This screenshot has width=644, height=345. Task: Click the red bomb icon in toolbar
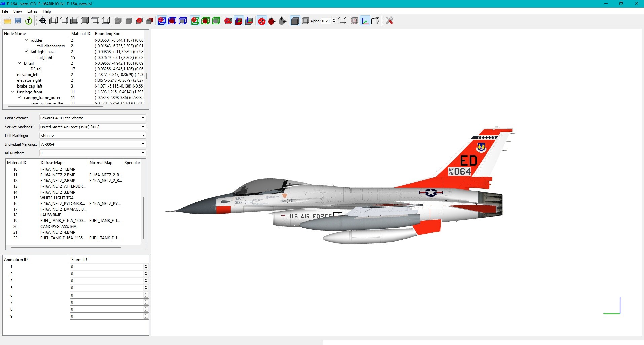point(272,21)
